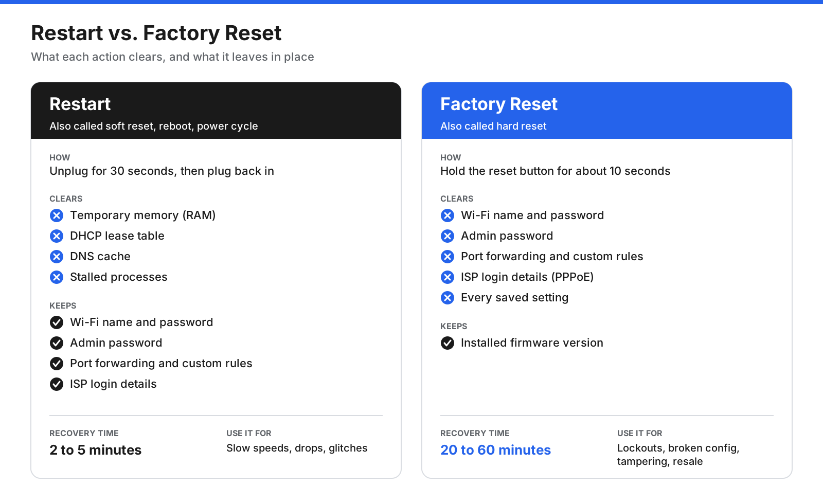823x504 pixels.
Task: Click the checkmark beside Installed firmware version
Action: [448, 343]
